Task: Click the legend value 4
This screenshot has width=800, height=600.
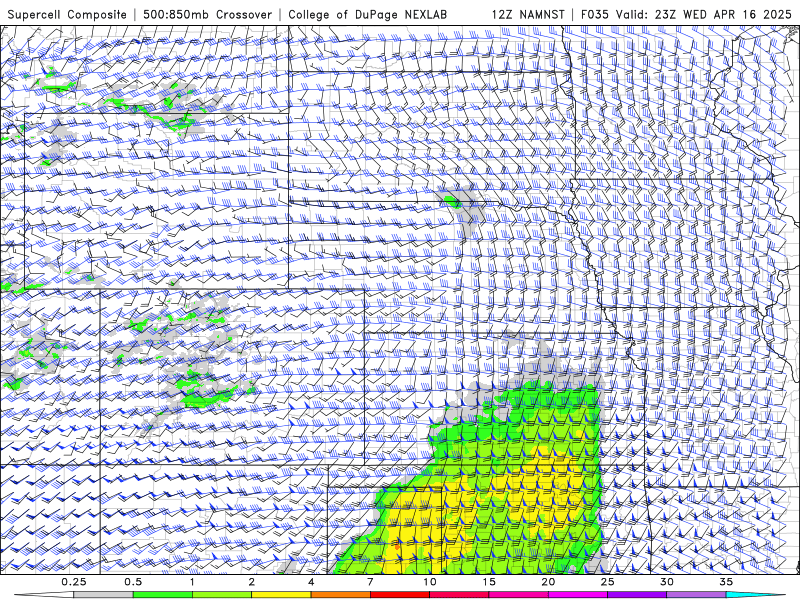Action: (311, 582)
